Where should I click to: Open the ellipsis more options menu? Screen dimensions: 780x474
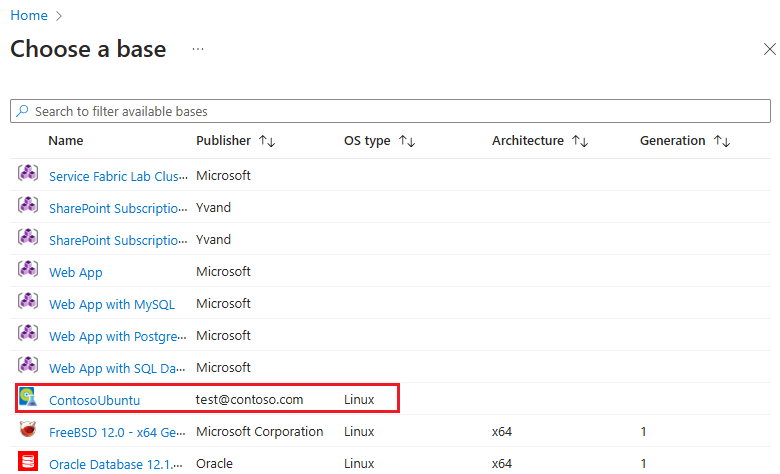coord(198,49)
